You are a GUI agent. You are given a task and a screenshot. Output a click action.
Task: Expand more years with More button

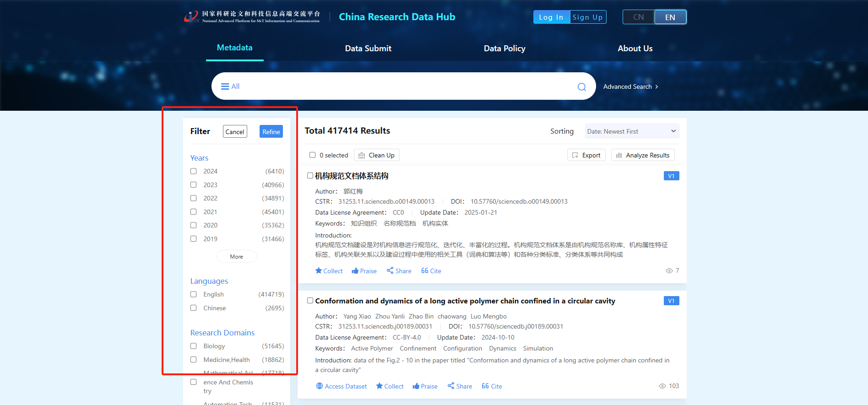click(236, 257)
